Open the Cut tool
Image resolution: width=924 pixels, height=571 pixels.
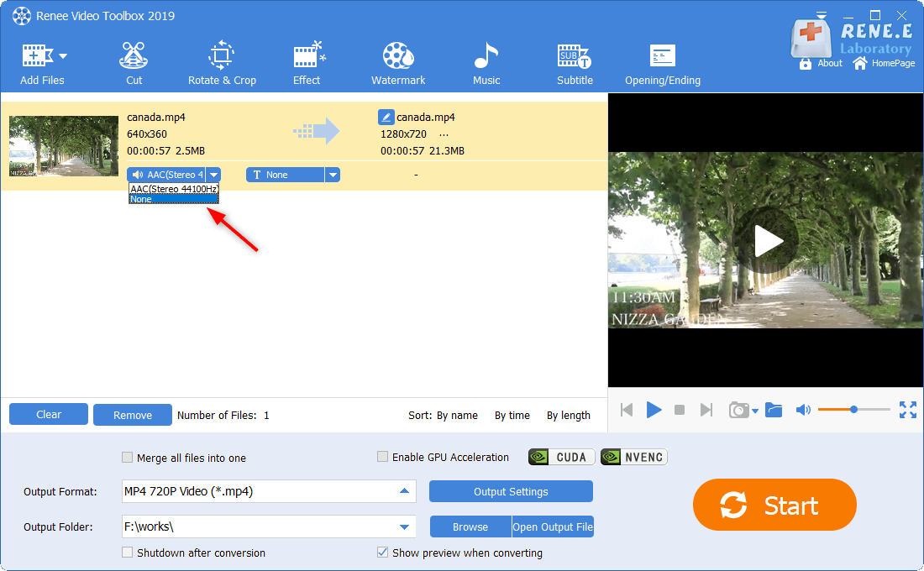[x=134, y=64]
